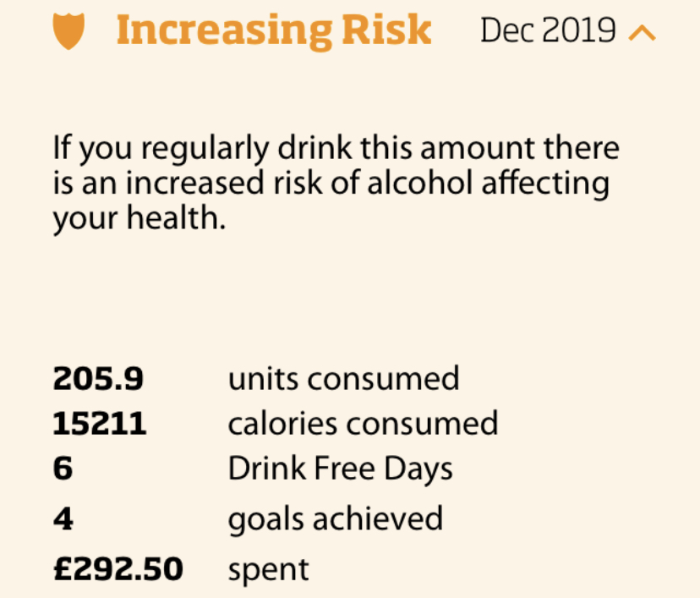Click the units consumed label
The height and width of the screenshot is (598, 700).
point(343,379)
